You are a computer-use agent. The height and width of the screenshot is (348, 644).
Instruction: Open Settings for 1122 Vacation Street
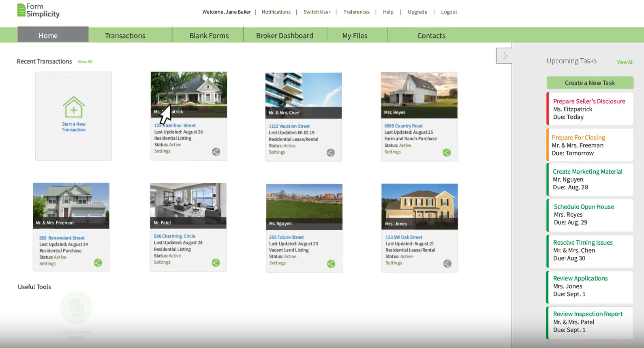(277, 152)
